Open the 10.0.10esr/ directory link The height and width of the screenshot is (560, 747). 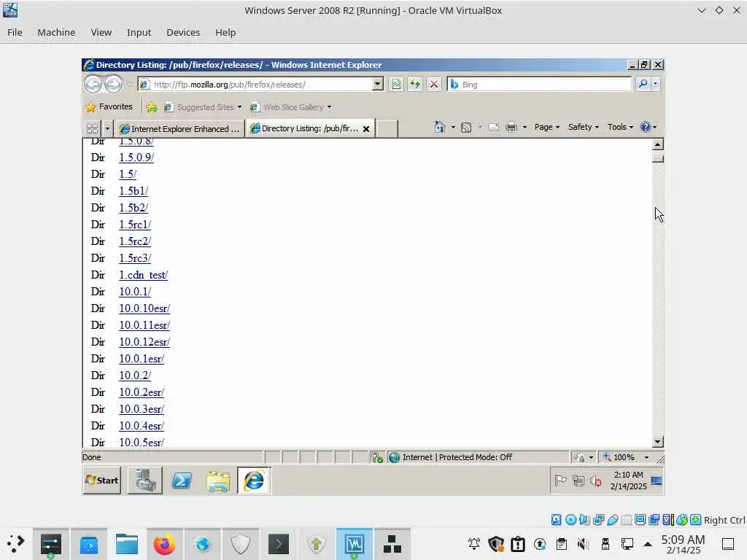[144, 308]
